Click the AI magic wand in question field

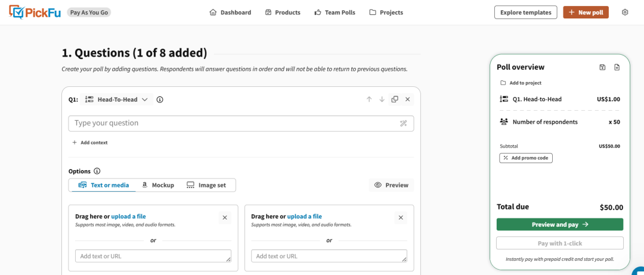(404, 123)
